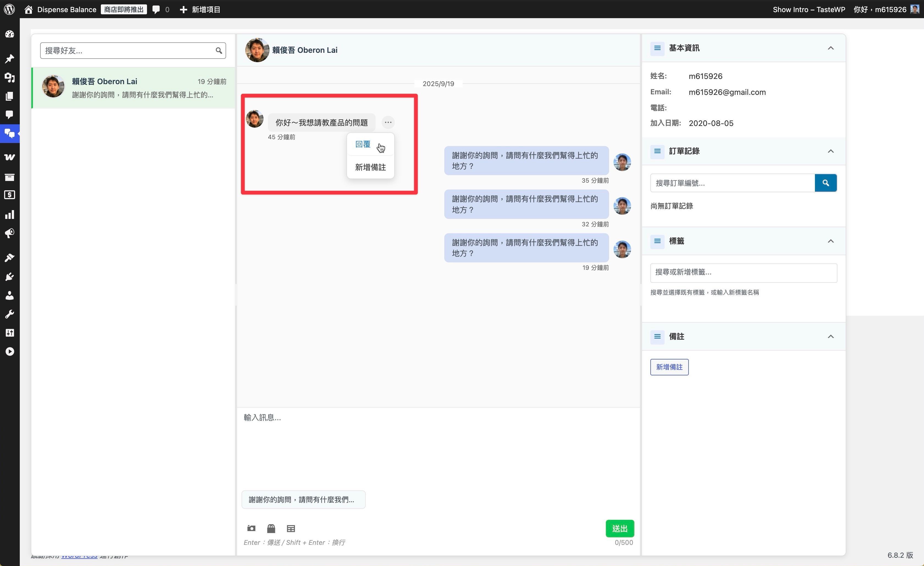Click the WordPress logo in admin bar

[x=9, y=9]
